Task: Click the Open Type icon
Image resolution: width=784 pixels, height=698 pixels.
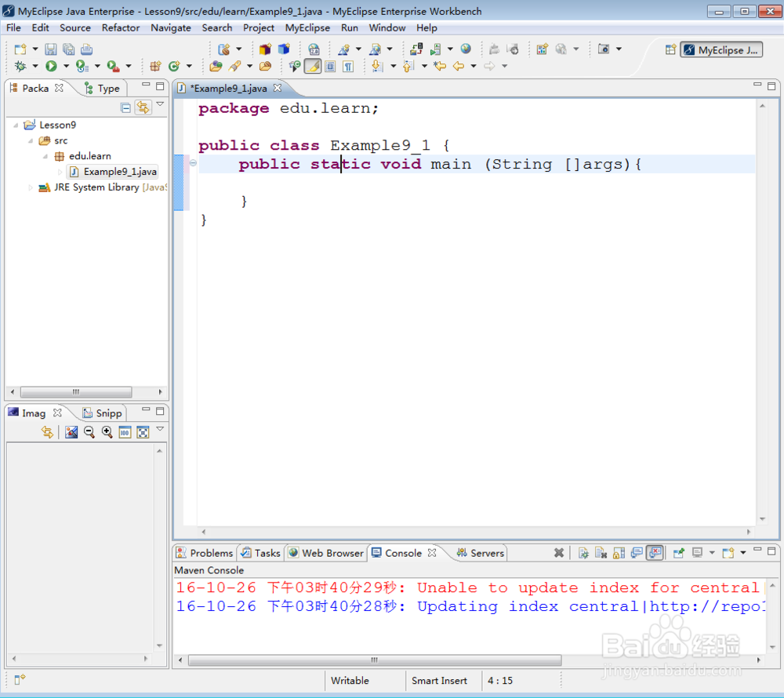Action: point(216,66)
